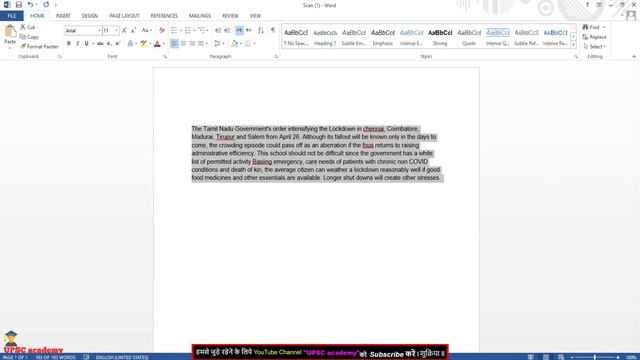
Task: Switch to Read Mode view in status bar
Action: pyautogui.click(x=531, y=357)
